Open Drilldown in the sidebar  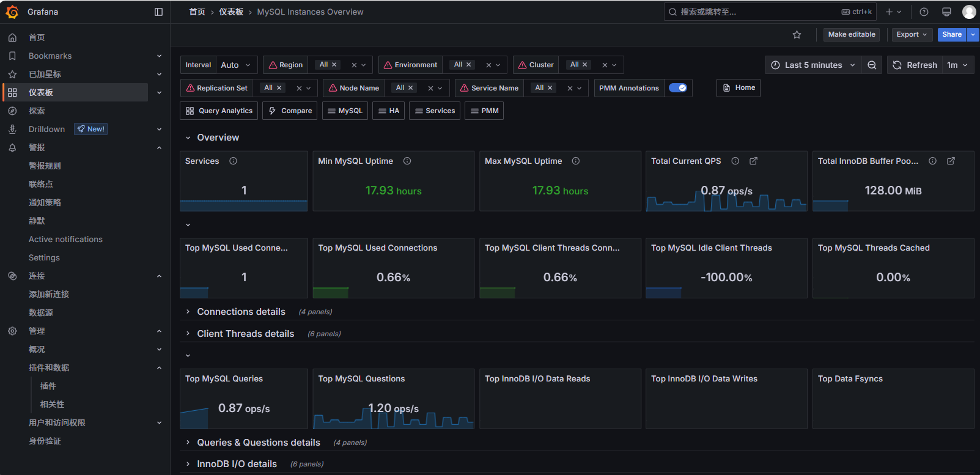[46, 129]
